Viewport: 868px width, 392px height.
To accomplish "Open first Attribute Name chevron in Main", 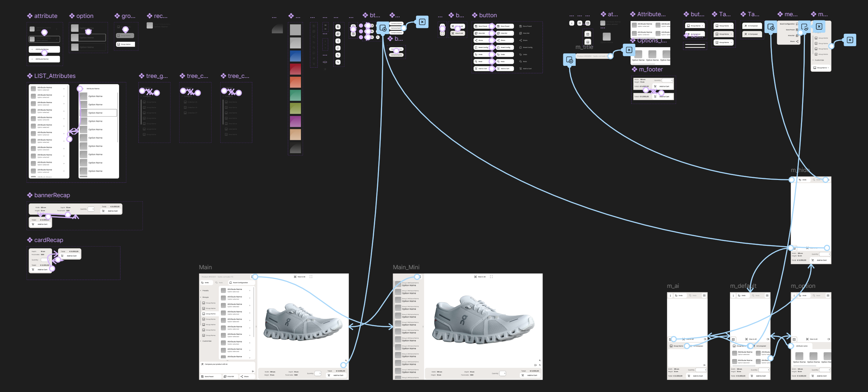I will 250,291.
